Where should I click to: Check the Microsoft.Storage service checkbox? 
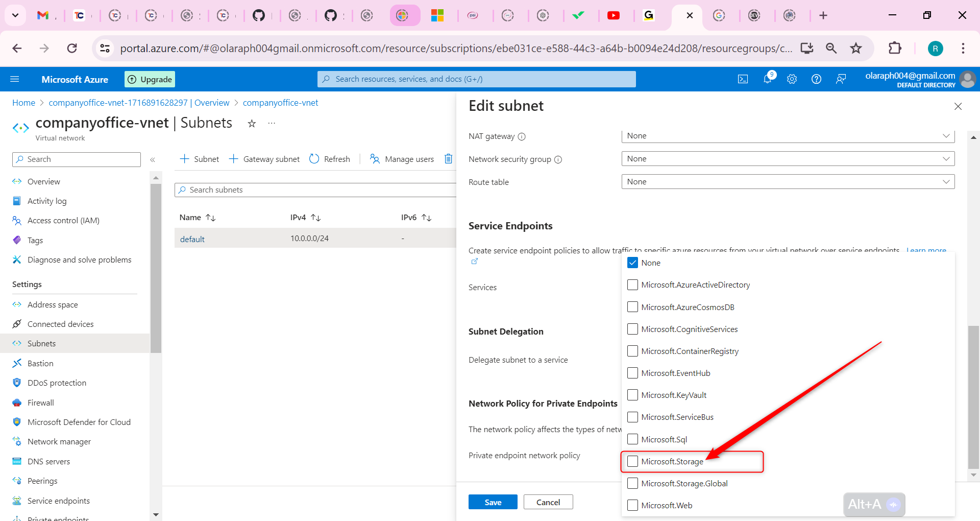point(633,461)
